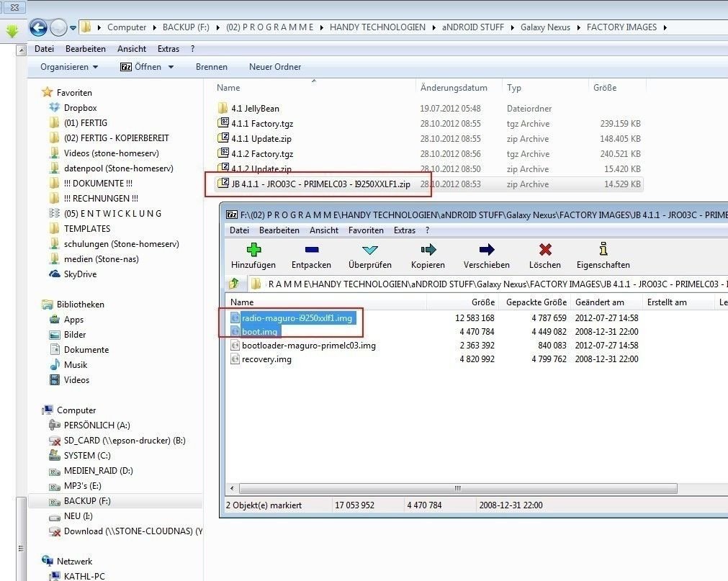Viewport: 728px width, 581px height.
Task: Expand breadcrumb arrow after Galaxy Nexus
Action: click(578, 27)
